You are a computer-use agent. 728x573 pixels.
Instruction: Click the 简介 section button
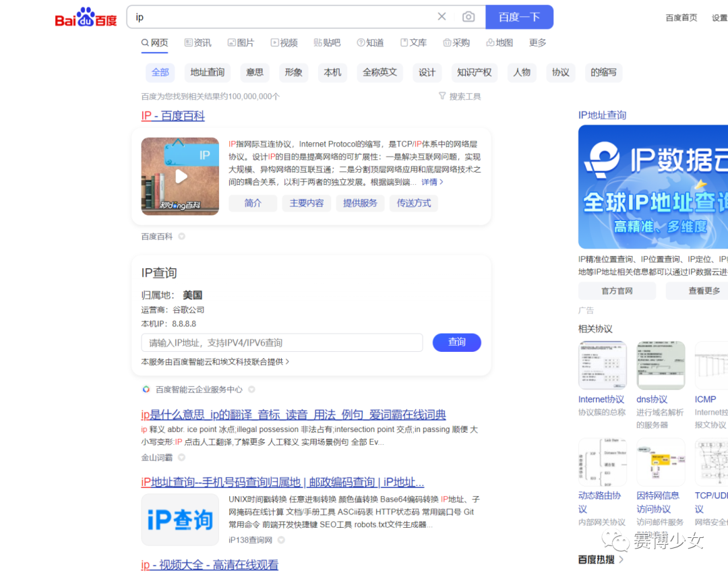pyautogui.click(x=253, y=203)
